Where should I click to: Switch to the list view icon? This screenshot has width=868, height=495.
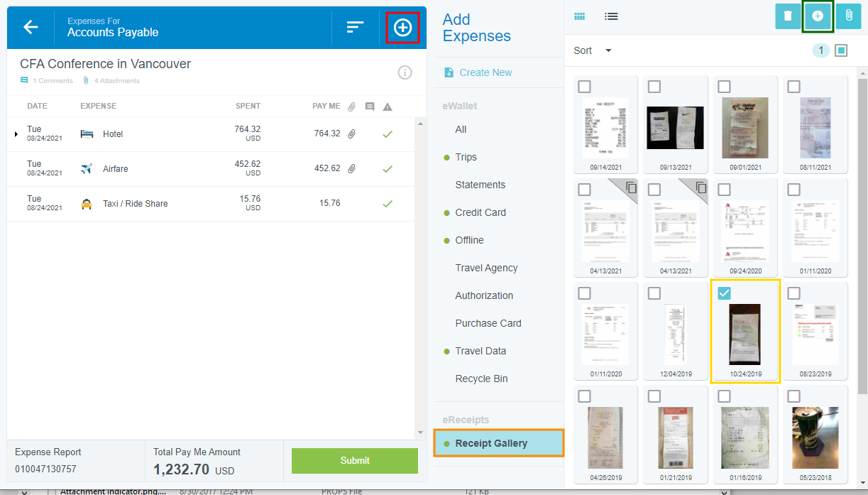click(x=611, y=16)
